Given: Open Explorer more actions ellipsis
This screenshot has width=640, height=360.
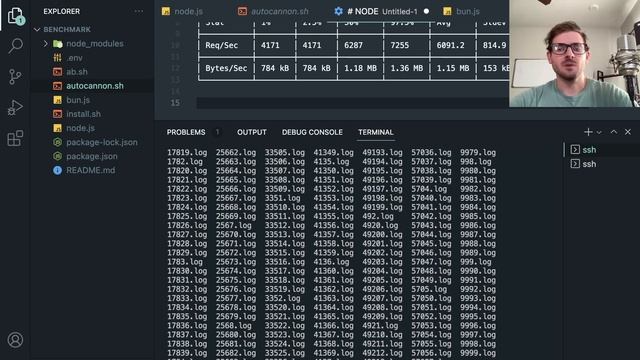Looking at the screenshot, I should [x=139, y=11].
